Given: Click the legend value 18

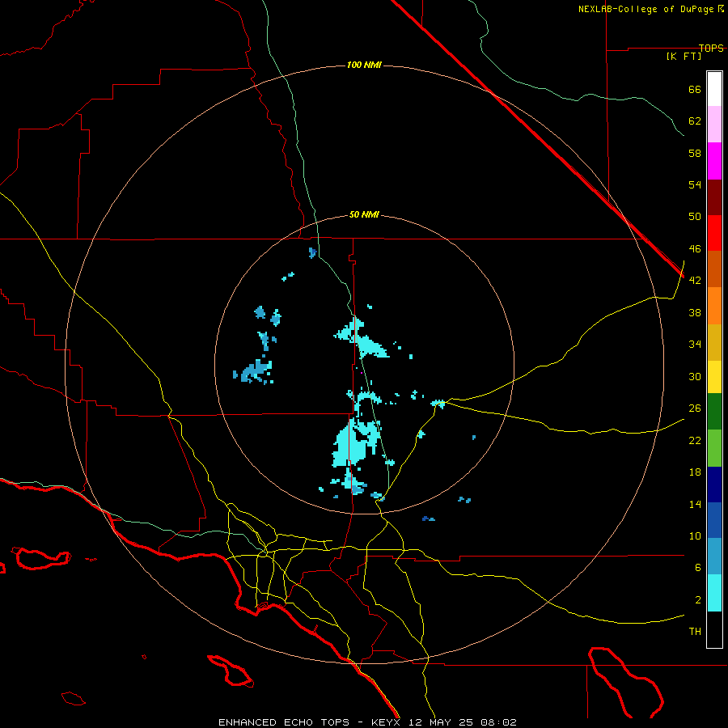Looking at the screenshot, I should (695, 472).
